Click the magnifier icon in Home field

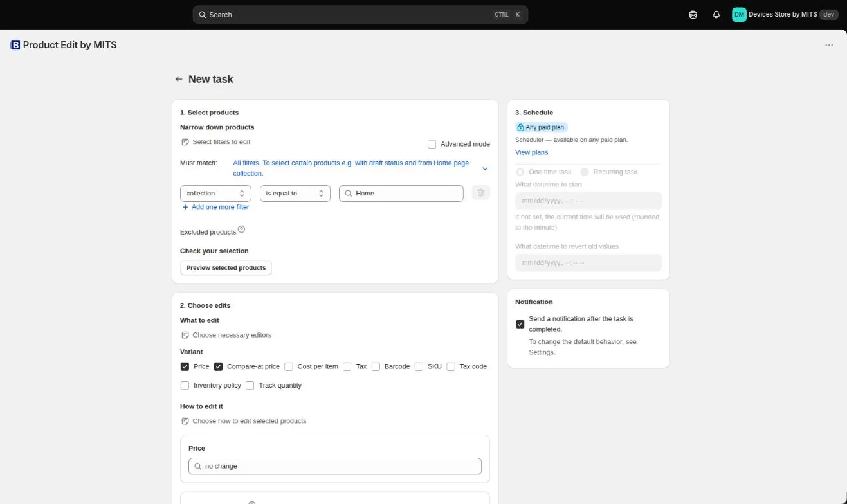pos(349,193)
